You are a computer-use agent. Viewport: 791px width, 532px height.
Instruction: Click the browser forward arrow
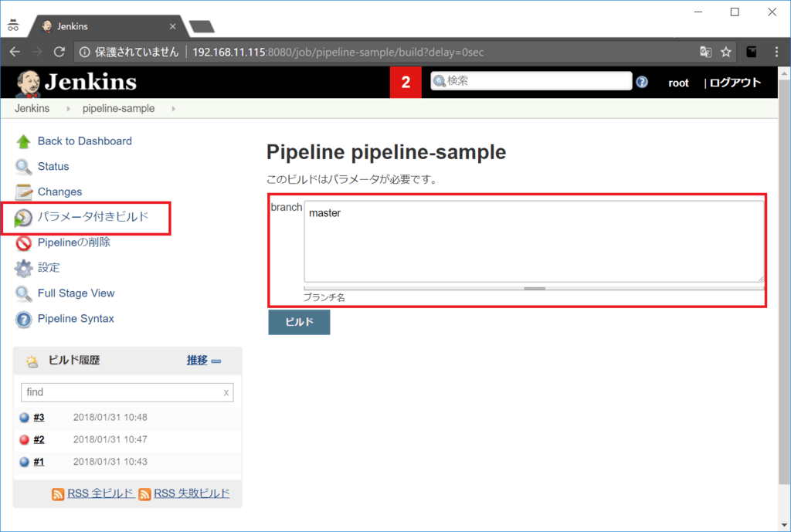pos(37,52)
